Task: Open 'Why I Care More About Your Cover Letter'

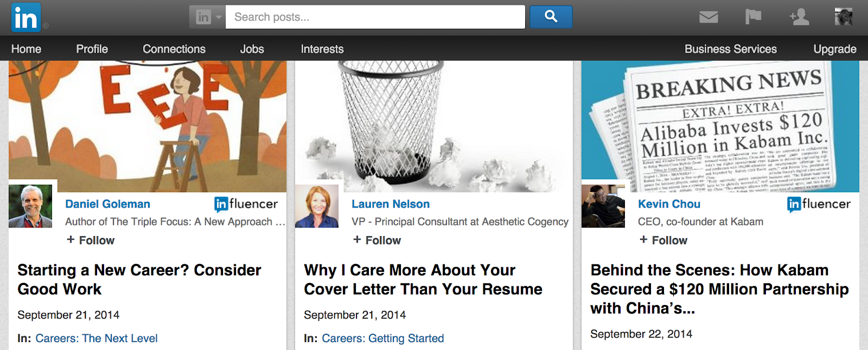Action: (x=423, y=280)
